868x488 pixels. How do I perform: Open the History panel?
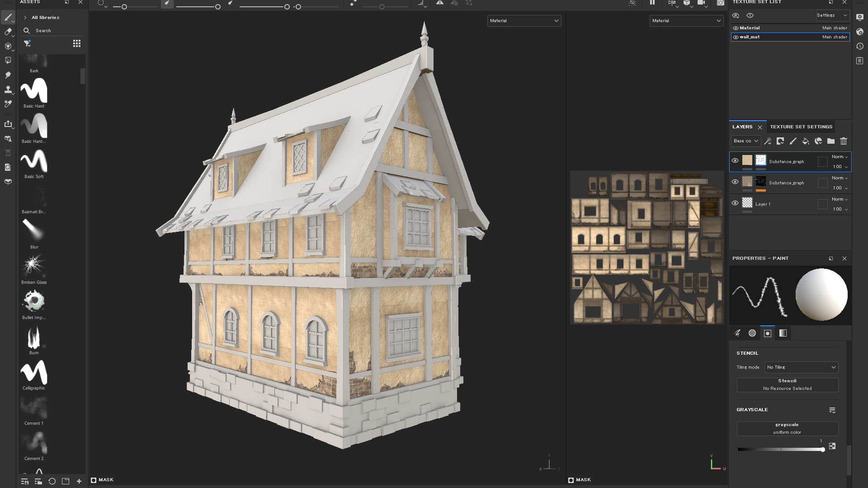(860, 46)
